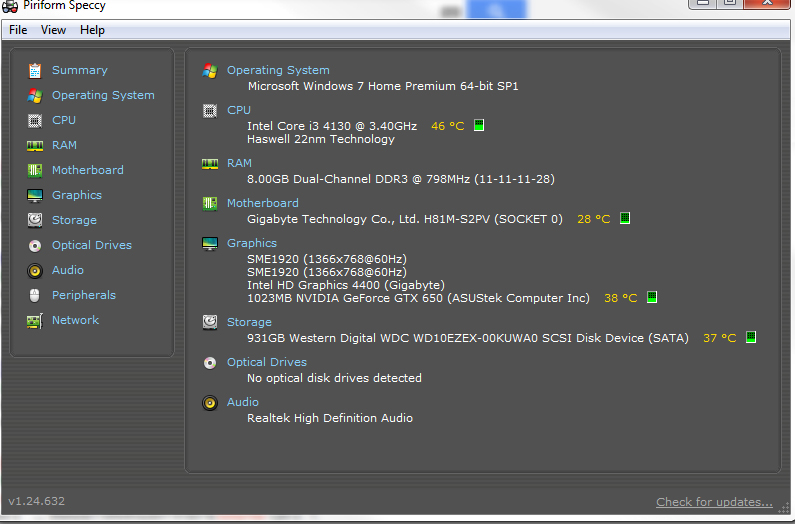
Task: Switch to the CPU section in sidebar
Action: (x=64, y=120)
